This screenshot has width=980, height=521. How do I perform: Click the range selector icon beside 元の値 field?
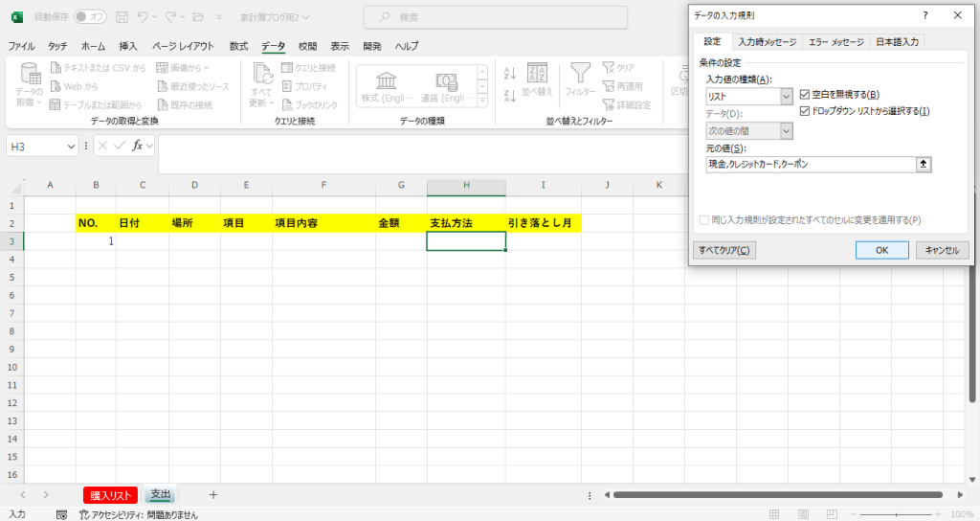pyautogui.click(x=923, y=165)
